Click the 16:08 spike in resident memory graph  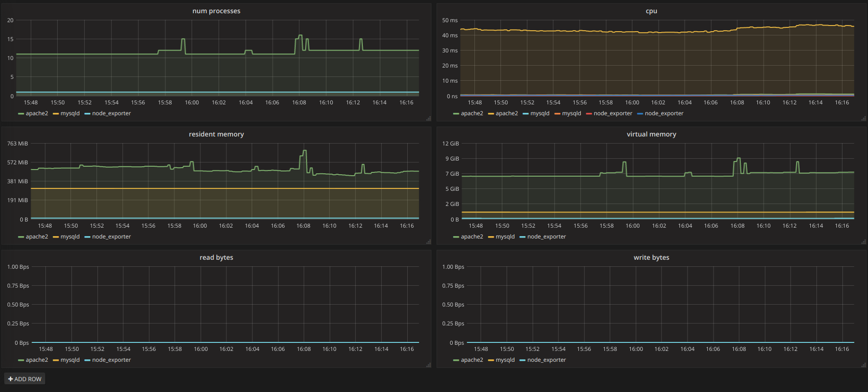pos(304,151)
